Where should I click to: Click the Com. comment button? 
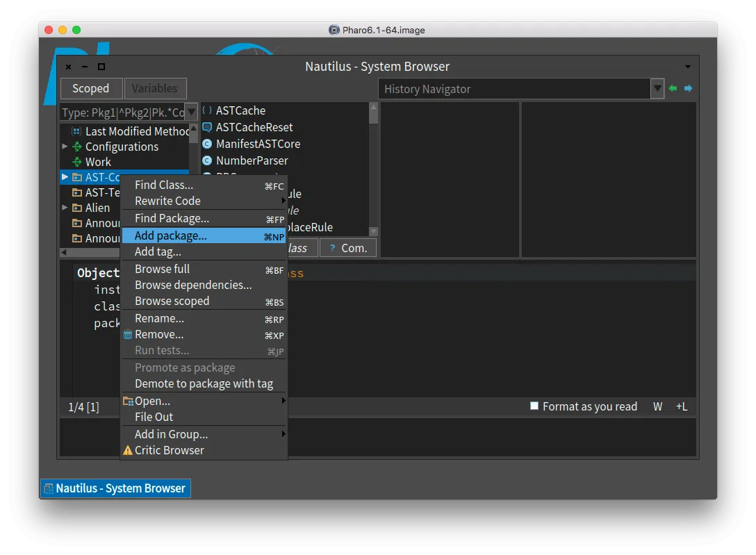(347, 247)
